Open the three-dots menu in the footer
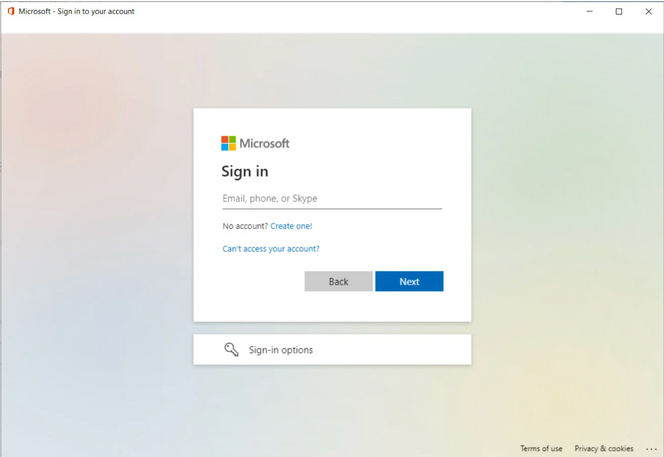 pos(651,449)
